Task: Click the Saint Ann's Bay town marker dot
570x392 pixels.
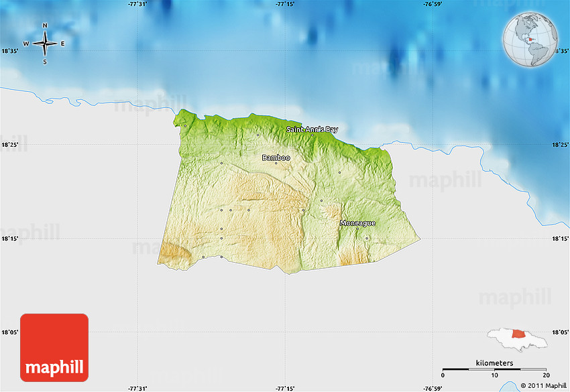Action: pyautogui.click(x=312, y=135)
